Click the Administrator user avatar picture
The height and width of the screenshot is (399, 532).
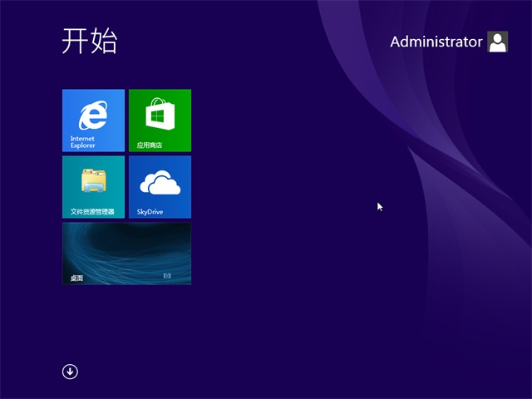coord(497,42)
